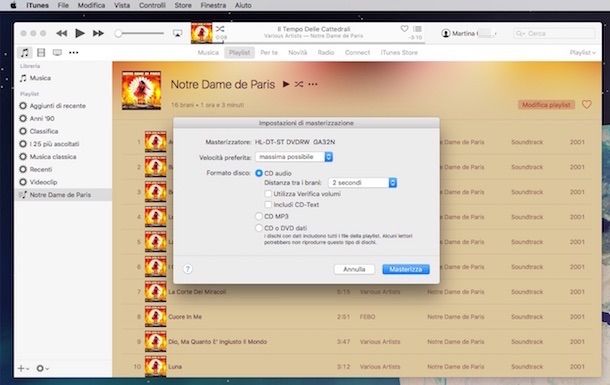The height and width of the screenshot is (385, 610).
Task: Click the Notre Dame de Paris album cover
Action: 141,90
